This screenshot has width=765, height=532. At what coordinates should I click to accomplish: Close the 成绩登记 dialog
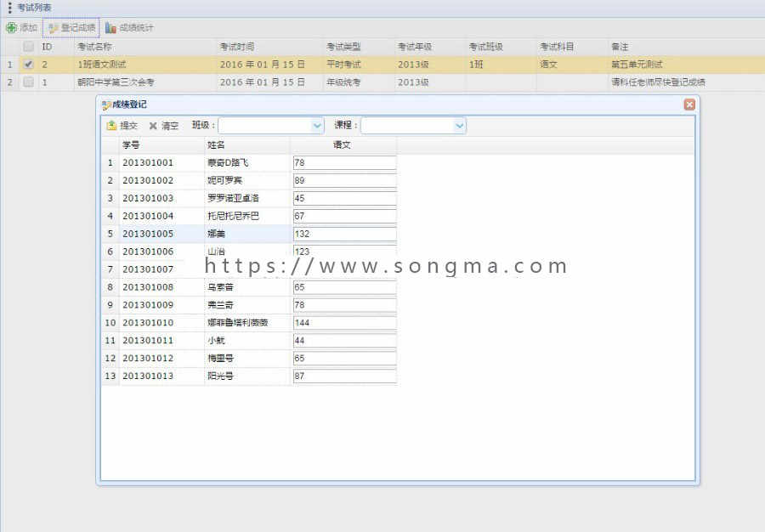(x=689, y=105)
